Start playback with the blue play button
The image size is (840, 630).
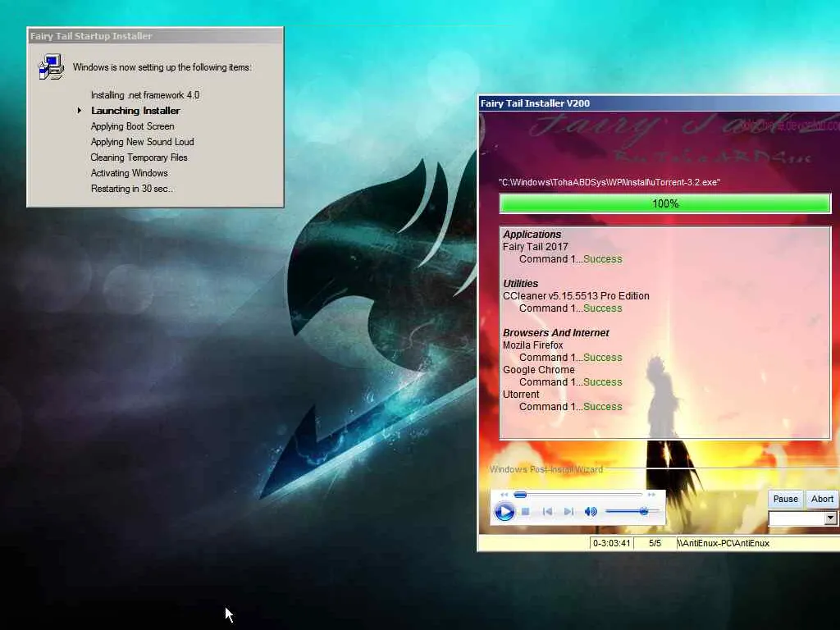[x=504, y=512]
